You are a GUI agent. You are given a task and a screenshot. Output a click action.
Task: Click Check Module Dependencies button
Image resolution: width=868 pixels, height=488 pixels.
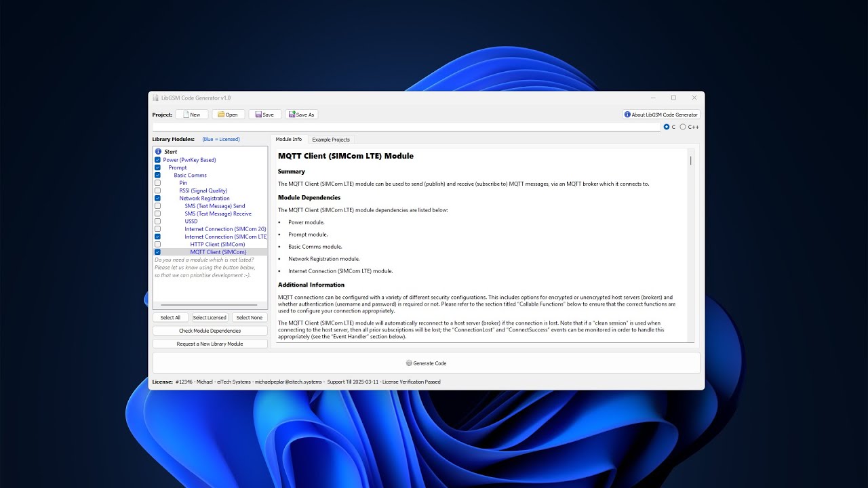coord(210,331)
